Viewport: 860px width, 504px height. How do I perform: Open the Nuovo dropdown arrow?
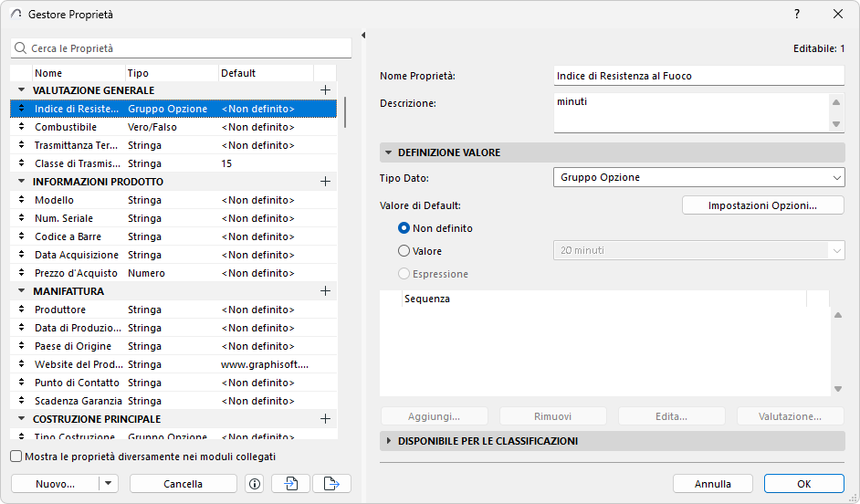(x=108, y=484)
